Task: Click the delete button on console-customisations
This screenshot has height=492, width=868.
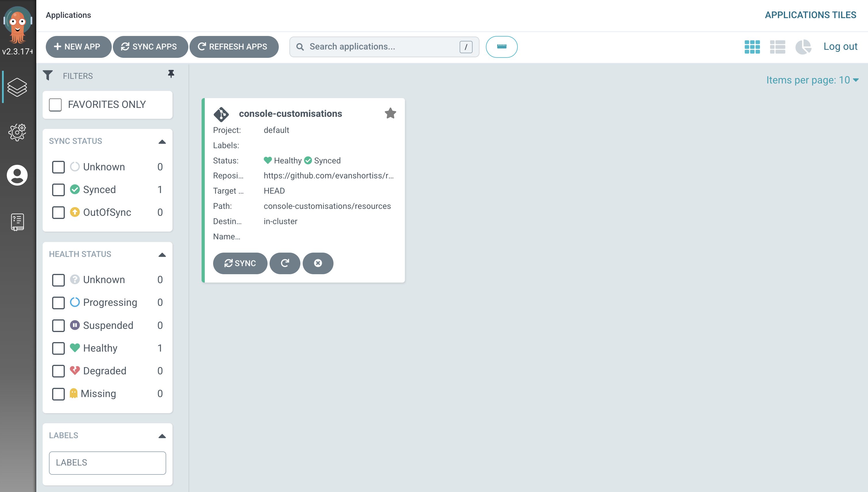Action: [318, 263]
